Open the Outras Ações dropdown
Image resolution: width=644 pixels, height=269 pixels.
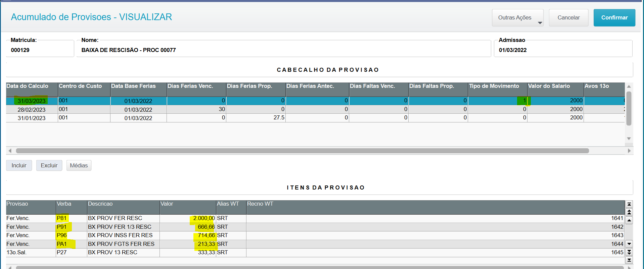pyautogui.click(x=517, y=17)
